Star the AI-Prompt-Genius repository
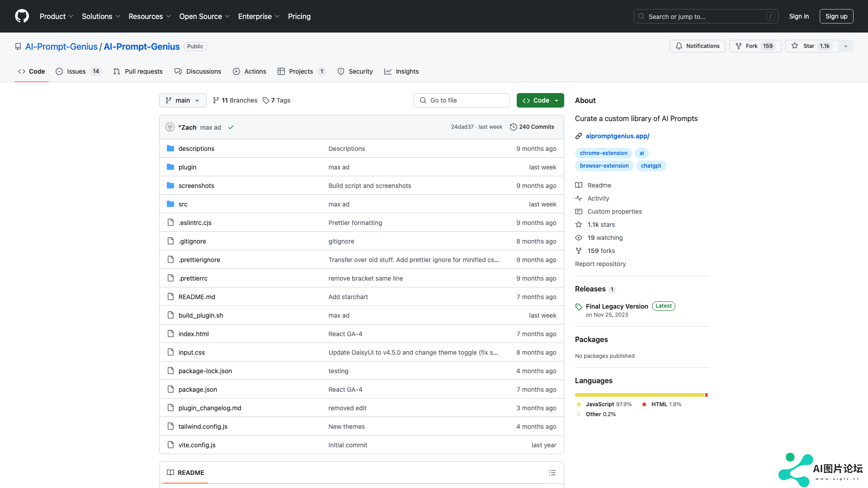Viewport: 868px width, 488px height. coord(812,46)
